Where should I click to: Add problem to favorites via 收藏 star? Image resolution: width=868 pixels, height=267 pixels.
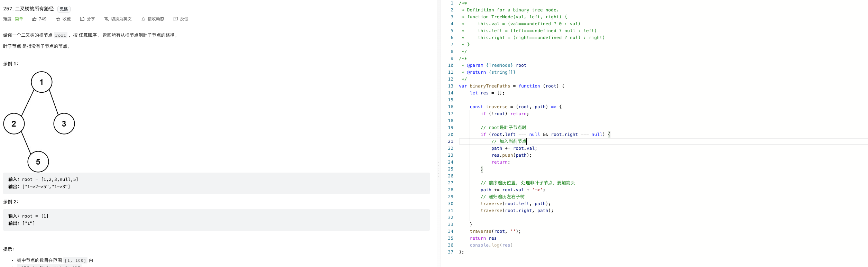pos(63,19)
